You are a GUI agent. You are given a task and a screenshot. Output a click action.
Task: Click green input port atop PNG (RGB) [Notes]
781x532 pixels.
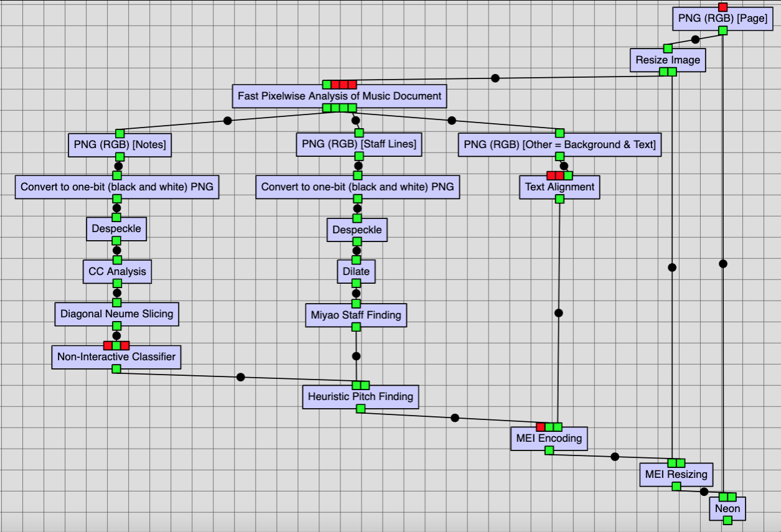click(x=119, y=133)
